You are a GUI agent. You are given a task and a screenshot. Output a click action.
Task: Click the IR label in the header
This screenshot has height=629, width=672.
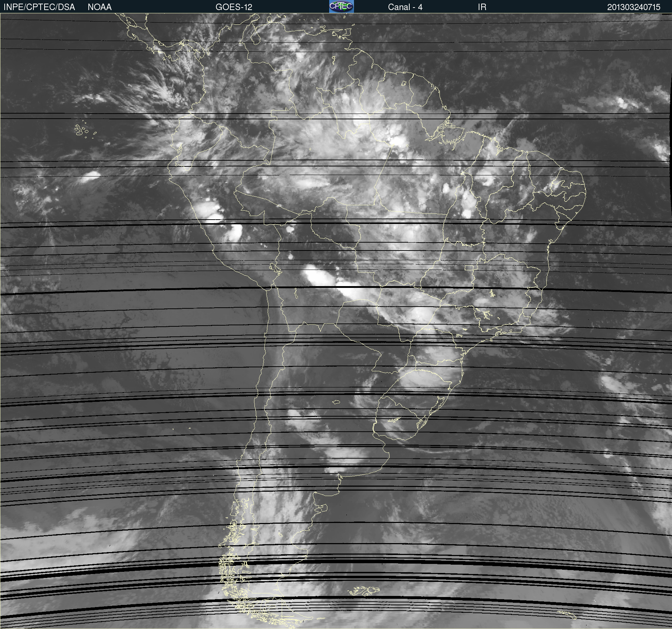[x=482, y=7]
